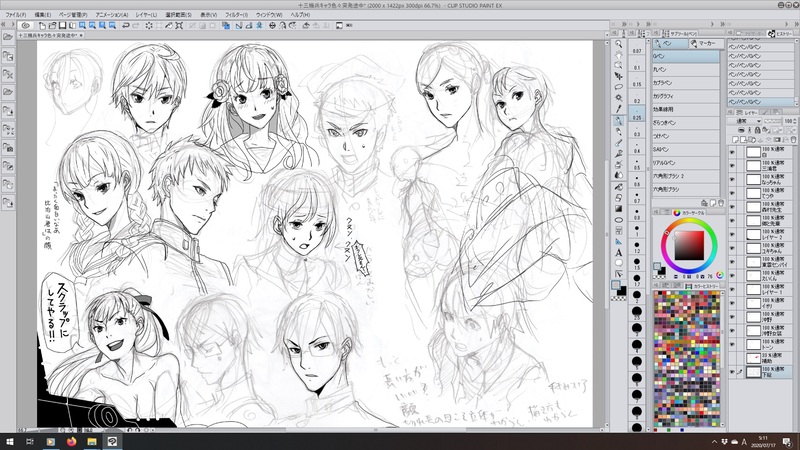The width and height of the screenshot is (800, 450).
Task: Click the layer opacity stepper arrows
Action: pyautogui.click(x=796, y=121)
